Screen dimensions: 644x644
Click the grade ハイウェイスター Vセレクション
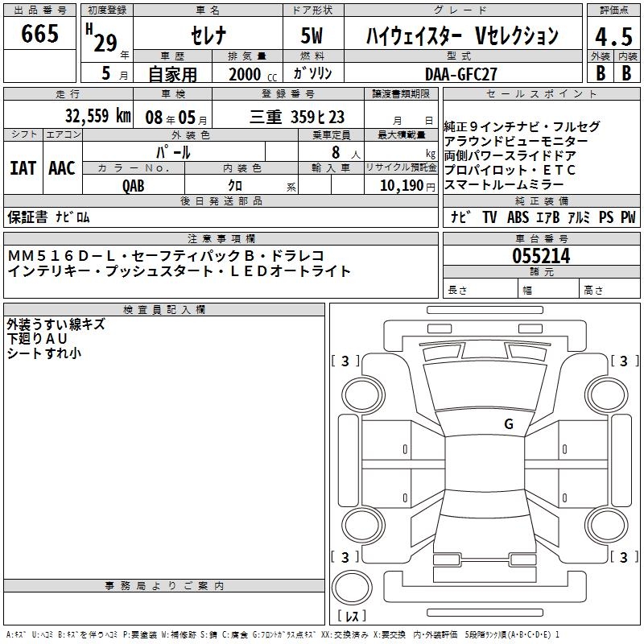[x=462, y=35]
